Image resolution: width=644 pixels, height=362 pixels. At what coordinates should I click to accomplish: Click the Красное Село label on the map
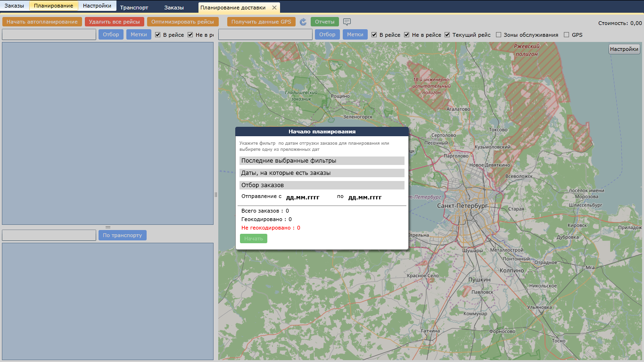pyautogui.click(x=422, y=276)
